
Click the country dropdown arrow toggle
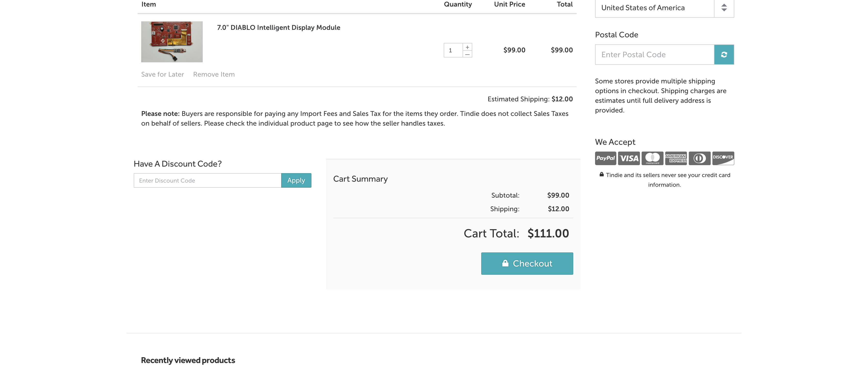724,8
